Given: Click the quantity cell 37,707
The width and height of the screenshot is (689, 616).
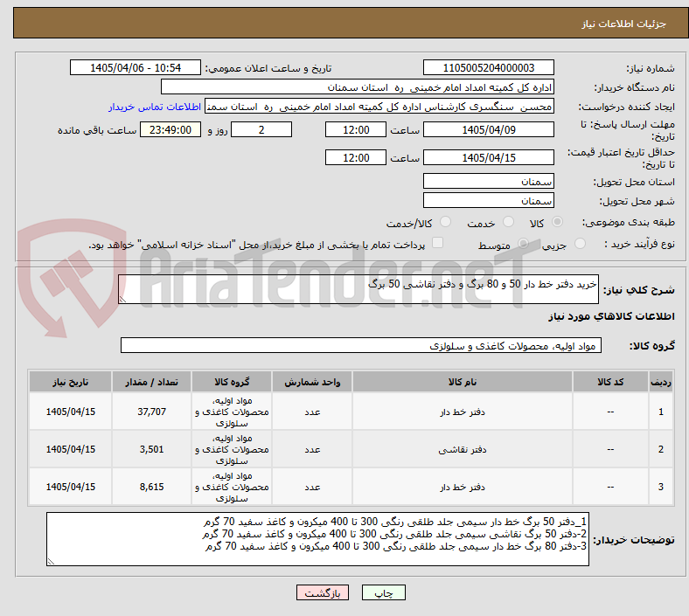Looking at the screenshot, I should [x=151, y=412].
